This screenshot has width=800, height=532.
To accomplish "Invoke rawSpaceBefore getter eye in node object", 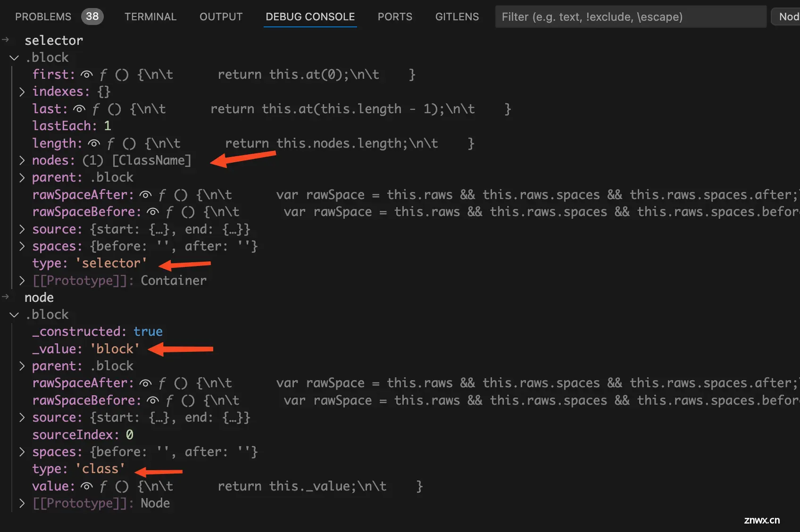I will (153, 400).
